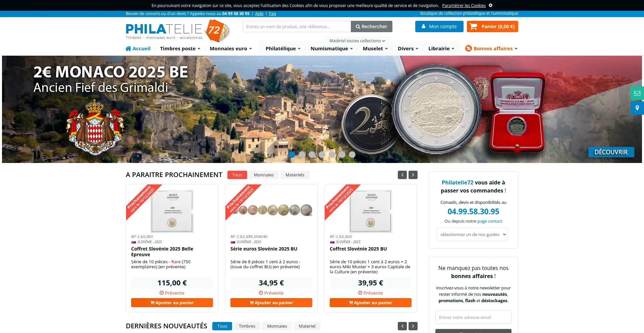Expand Matériel toutes collections dropdown
Screen dimensions: 644x333
(357, 41)
